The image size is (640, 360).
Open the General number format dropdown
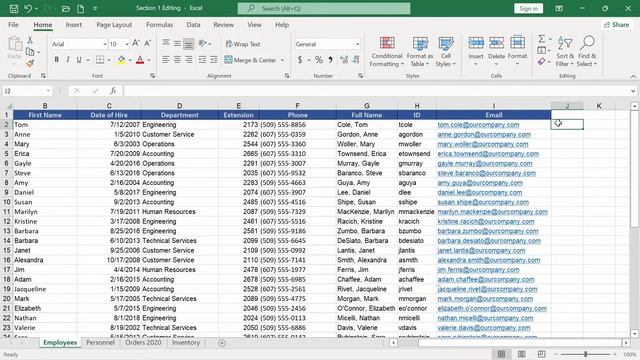(x=357, y=44)
